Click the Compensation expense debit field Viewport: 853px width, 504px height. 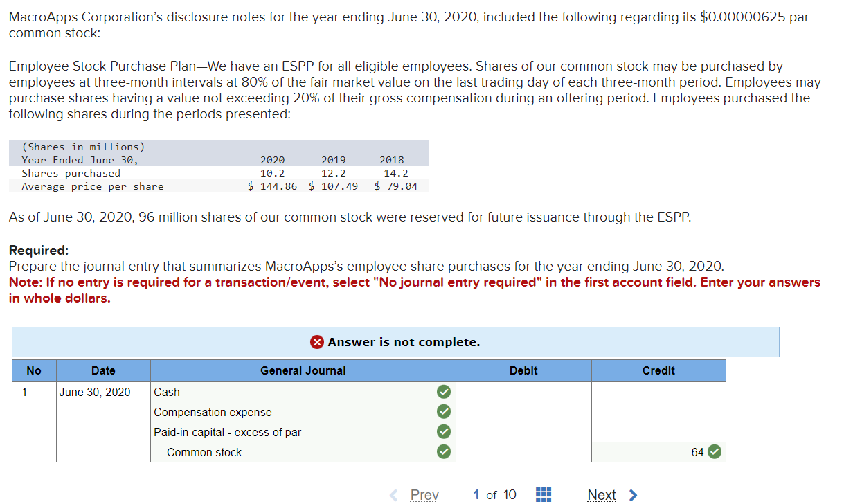(523, 411)
